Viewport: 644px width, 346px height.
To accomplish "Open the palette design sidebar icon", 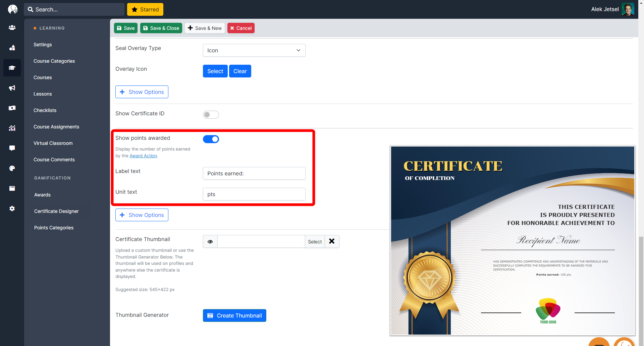I will [x=12, y=168].
